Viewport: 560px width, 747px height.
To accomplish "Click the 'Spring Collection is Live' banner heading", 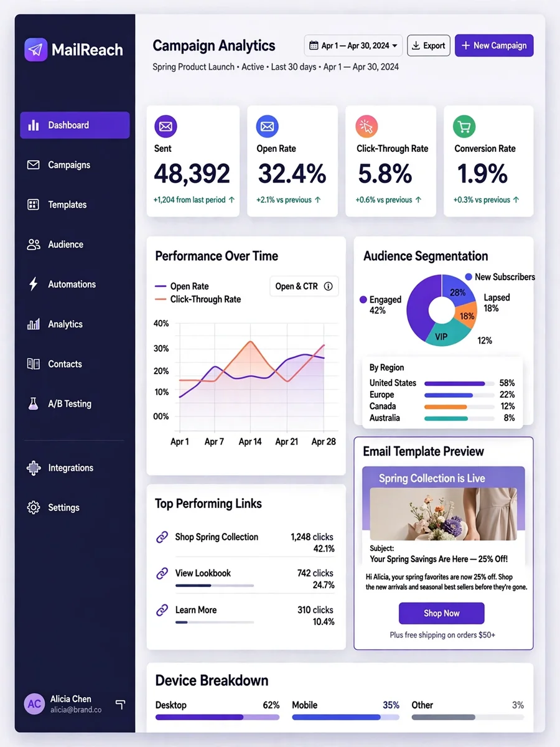I will coord(432,478).
